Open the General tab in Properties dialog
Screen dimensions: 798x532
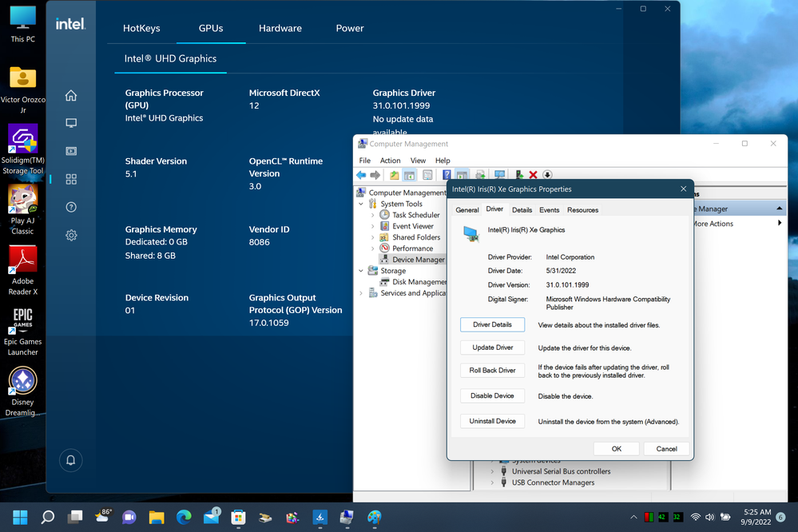click(x=467, y=210)
